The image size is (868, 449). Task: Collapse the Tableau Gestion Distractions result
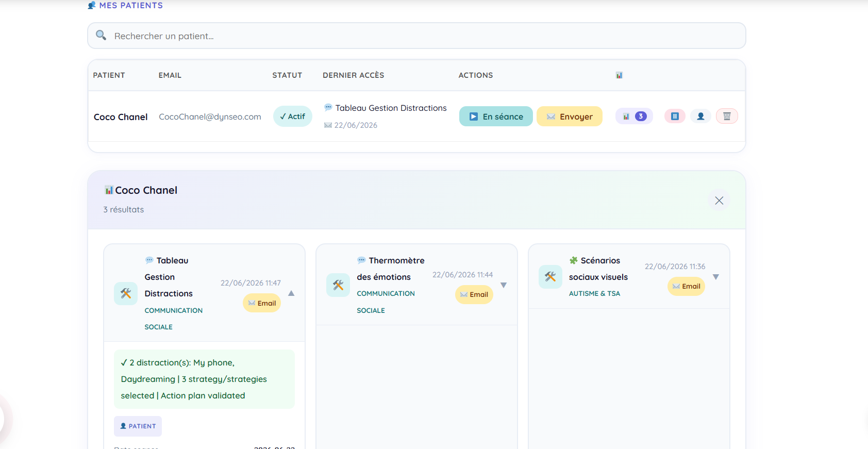[x=291, y=293]
